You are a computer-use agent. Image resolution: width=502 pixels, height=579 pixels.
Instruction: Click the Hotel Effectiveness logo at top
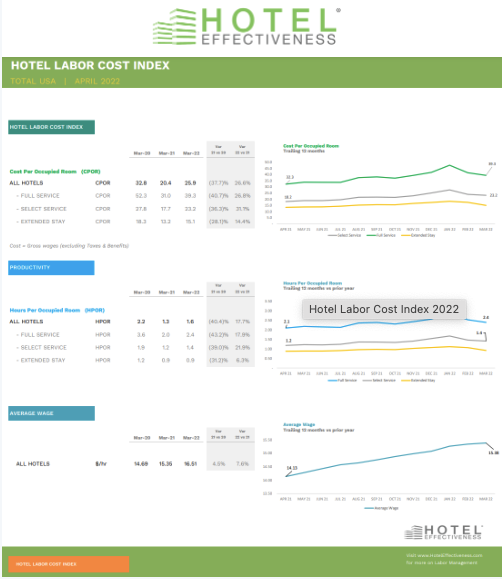pyautogui.click(x=247, y=27)
